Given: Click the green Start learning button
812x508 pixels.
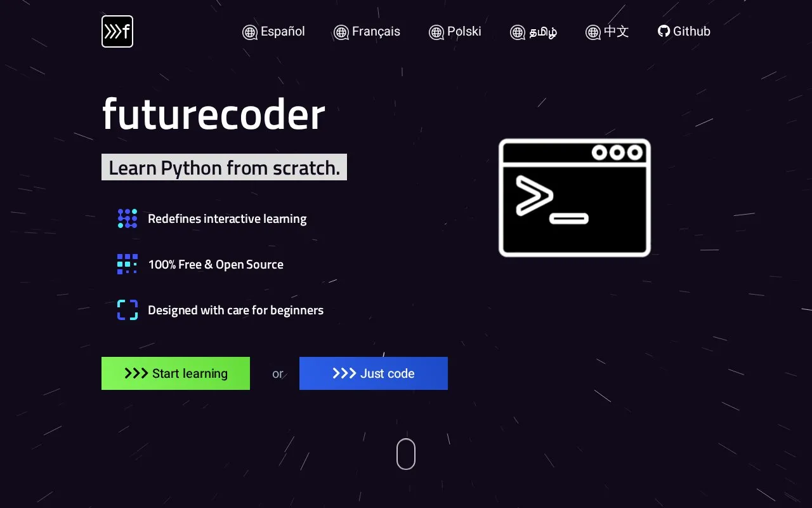Looking at the screenshot, I should pos(176,373).
